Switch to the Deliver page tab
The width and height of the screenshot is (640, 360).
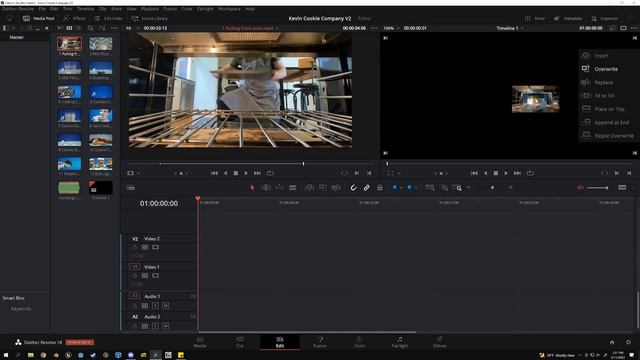tap(440, 342)
